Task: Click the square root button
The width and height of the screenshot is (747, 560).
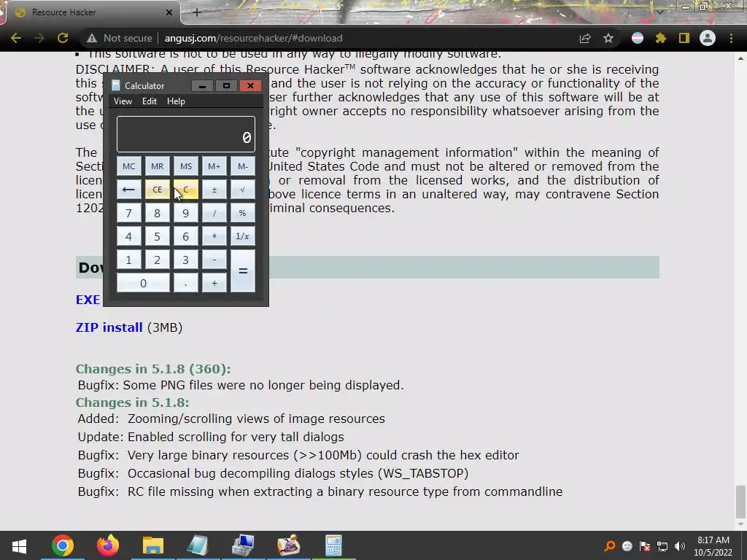Action: pyautogui.click(x=243, y=190)
